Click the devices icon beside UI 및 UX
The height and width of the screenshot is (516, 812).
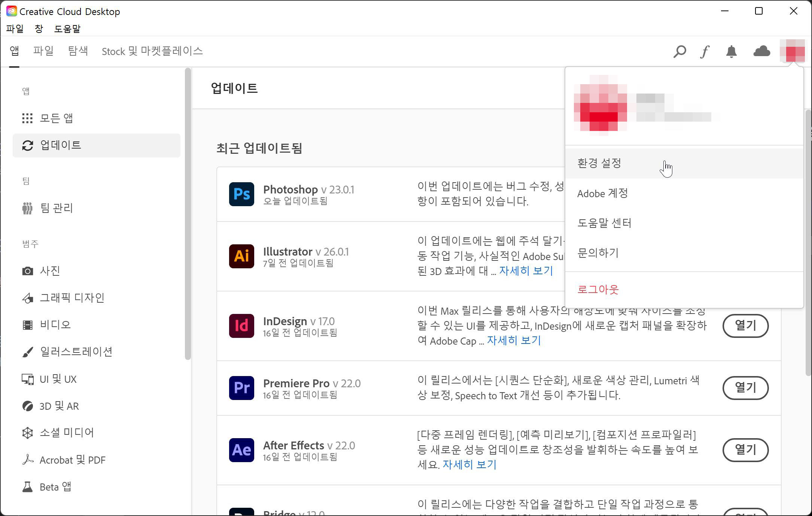(x=27, y=379)
